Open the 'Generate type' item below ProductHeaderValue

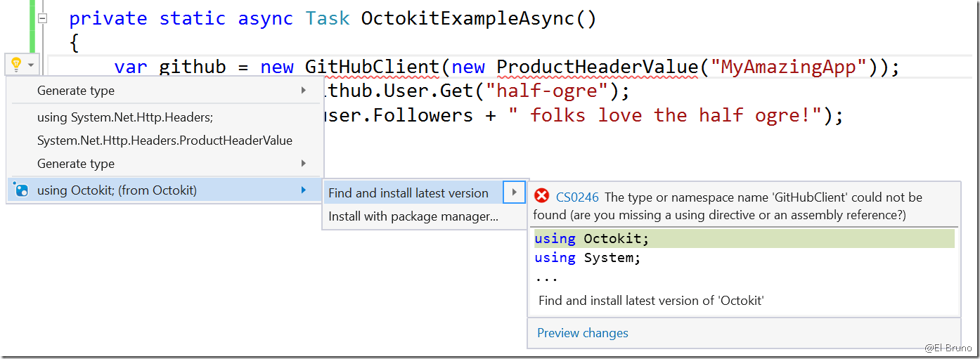[76, 164]
